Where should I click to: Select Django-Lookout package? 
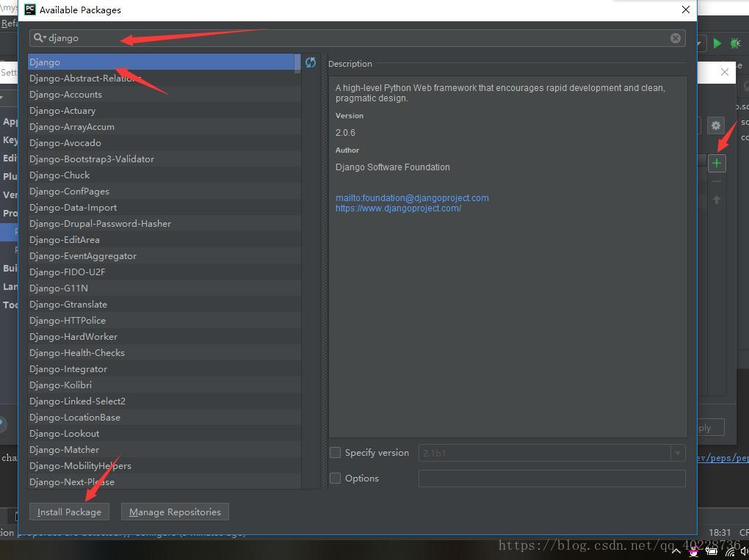tap(164, 434)
